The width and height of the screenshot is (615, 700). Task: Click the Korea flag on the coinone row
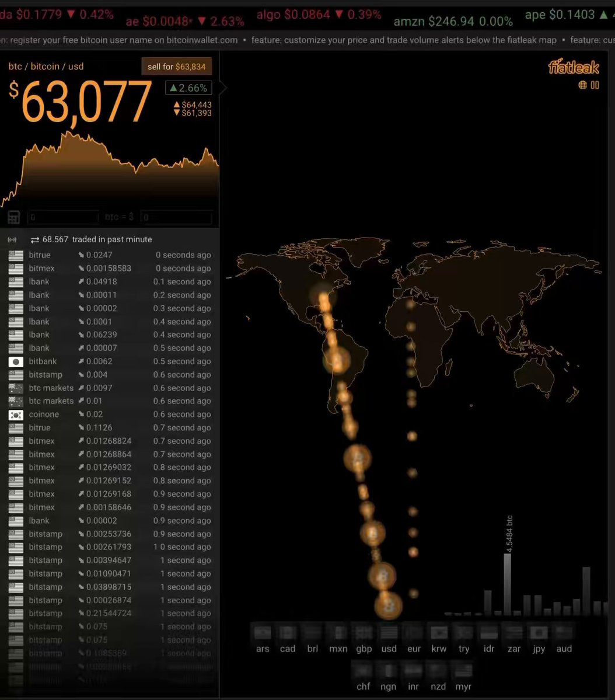(x=16, y=415)
